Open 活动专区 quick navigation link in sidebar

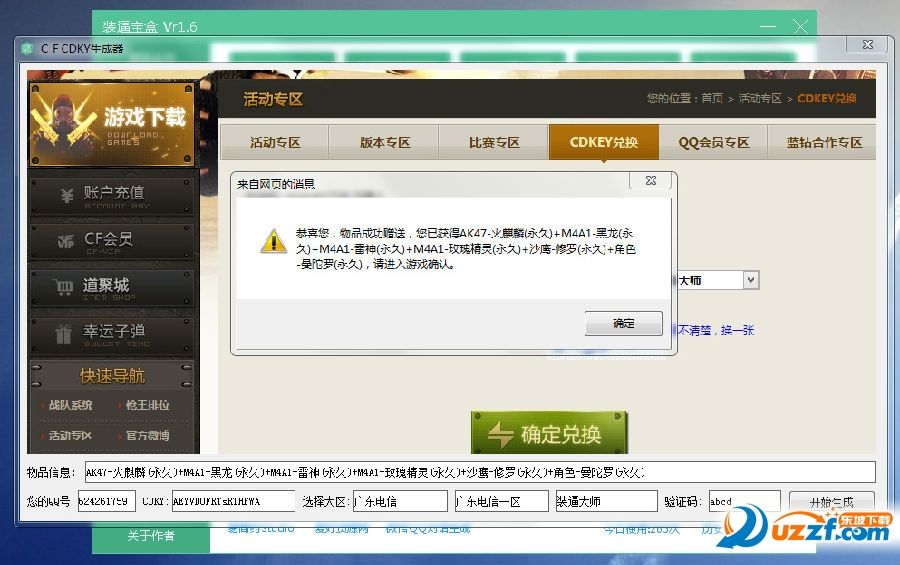70,435
